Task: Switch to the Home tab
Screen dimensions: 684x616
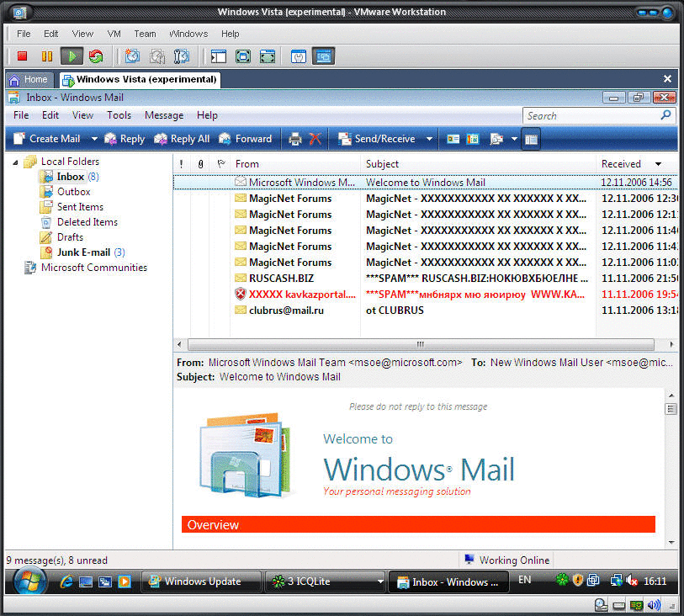Action: click(29, 79)
